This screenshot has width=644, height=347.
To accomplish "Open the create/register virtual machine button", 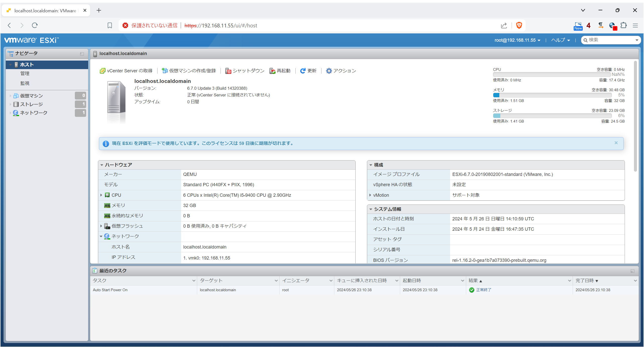I will [189, 71].
